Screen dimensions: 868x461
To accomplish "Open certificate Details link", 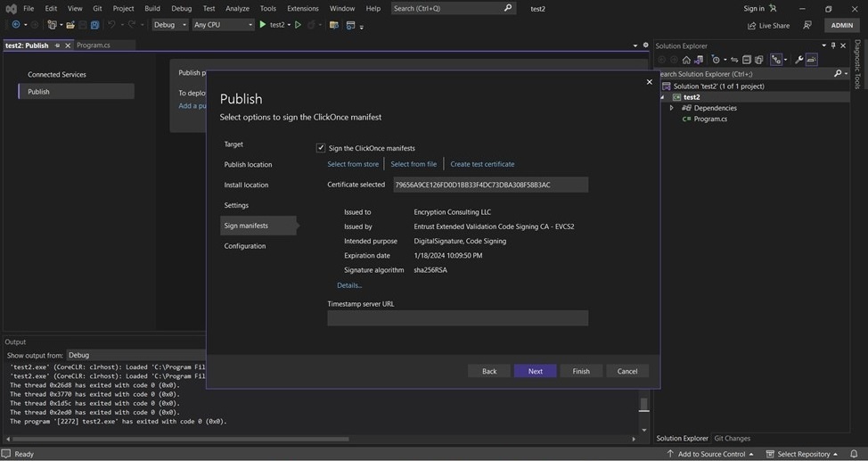I will coord(349,285).
